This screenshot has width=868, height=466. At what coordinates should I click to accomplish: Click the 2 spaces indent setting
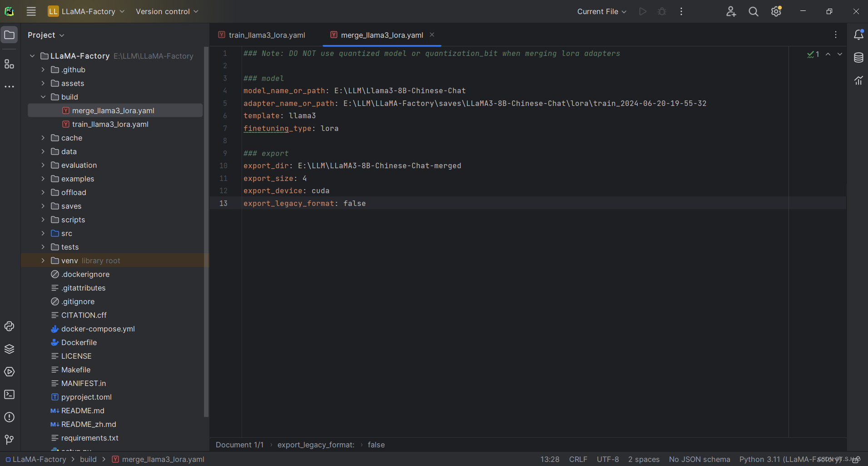[644, 459]
